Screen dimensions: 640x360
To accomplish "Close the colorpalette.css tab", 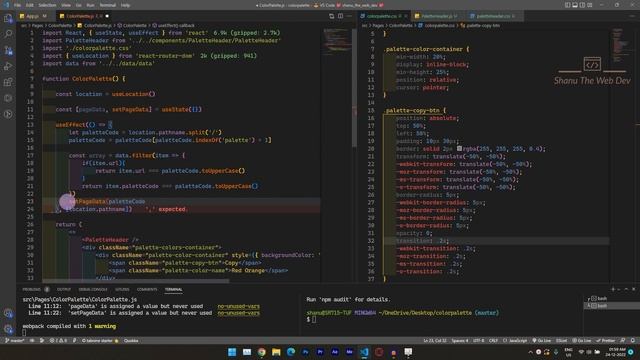I will click(405, 16).
